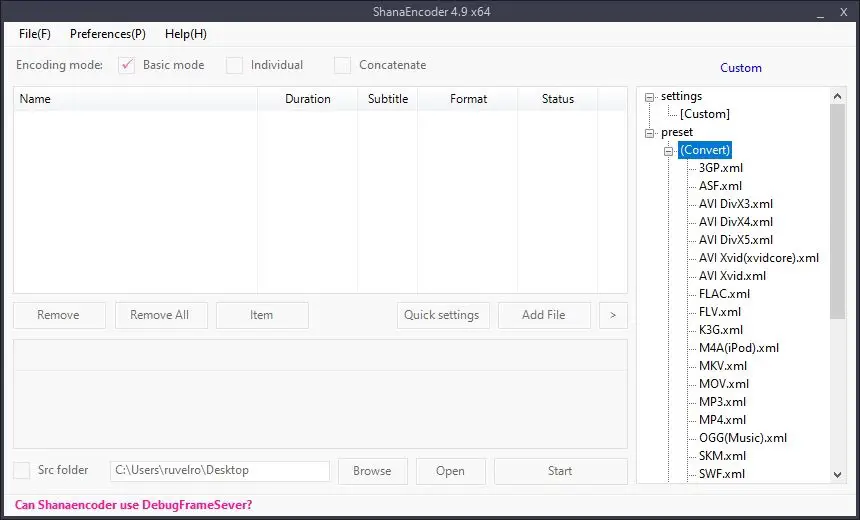Click the Item button
860x520 pixels.
(x=262, y=315)
